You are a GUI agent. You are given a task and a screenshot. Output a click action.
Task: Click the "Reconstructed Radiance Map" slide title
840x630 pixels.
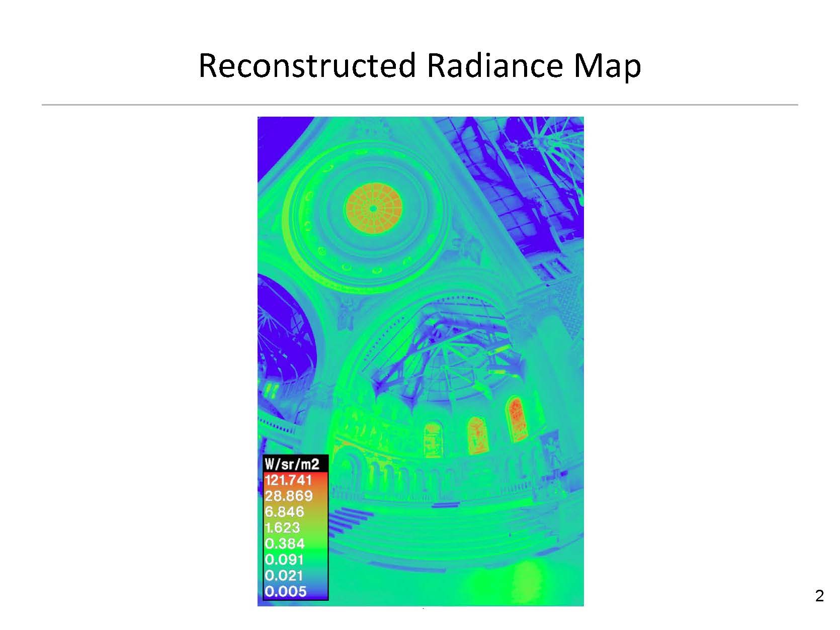click(419, 66)
